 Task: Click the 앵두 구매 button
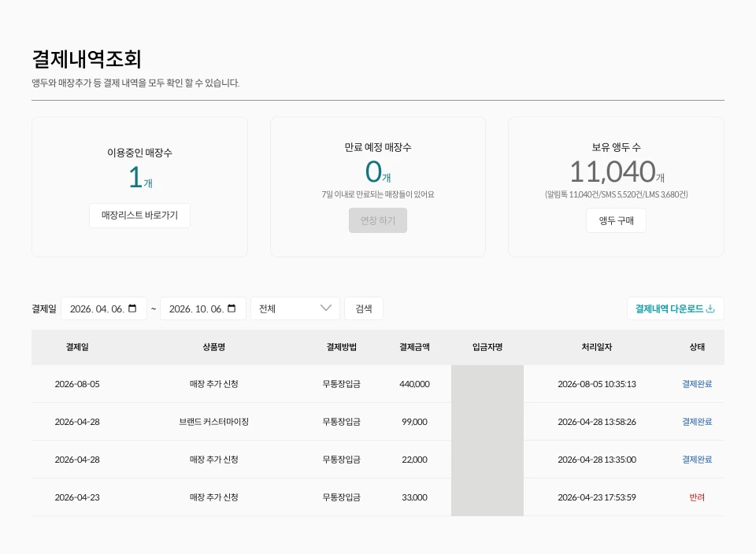616,220
